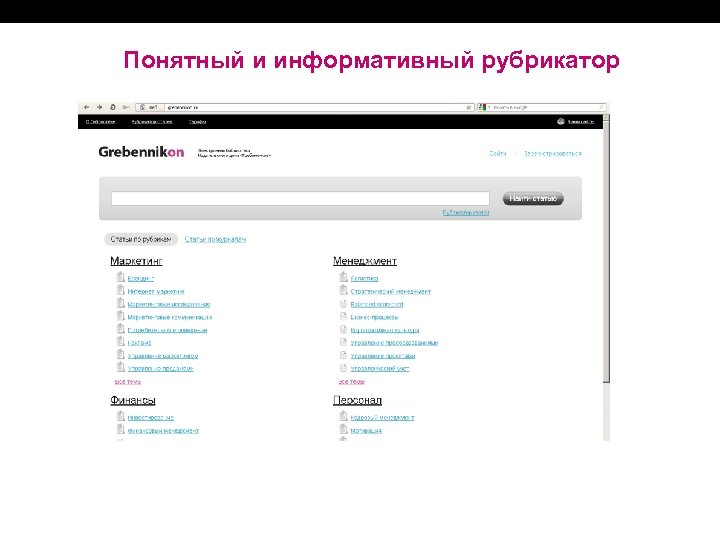Click the icon beside Логистика

click(x=343, y=277)
